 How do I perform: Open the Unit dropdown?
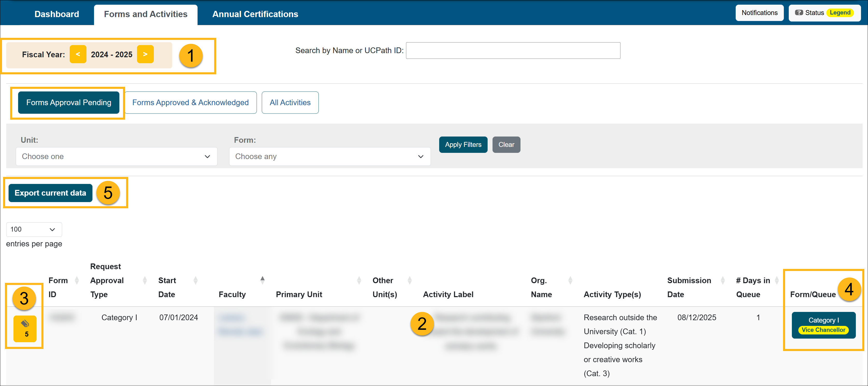(116, 156)
